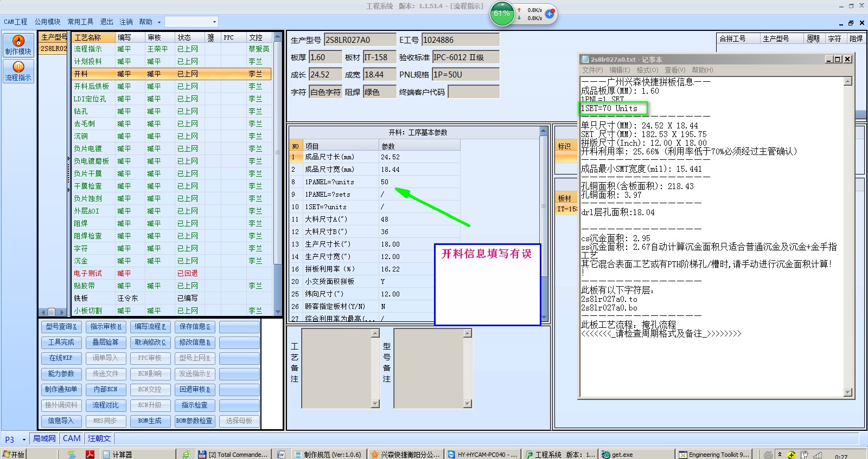The height and width of the screenshot is (459, 868).
Task: Expand the P3 dropdown arrow in status bar
Action: point(24,439)
